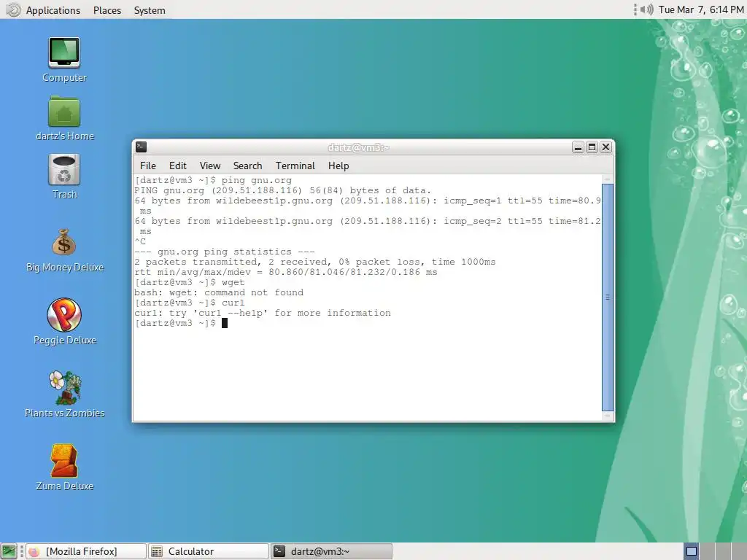Open the Terminal menu in the menu bar
This screenshot has height=560, width=747.
(x=295, y=166)
